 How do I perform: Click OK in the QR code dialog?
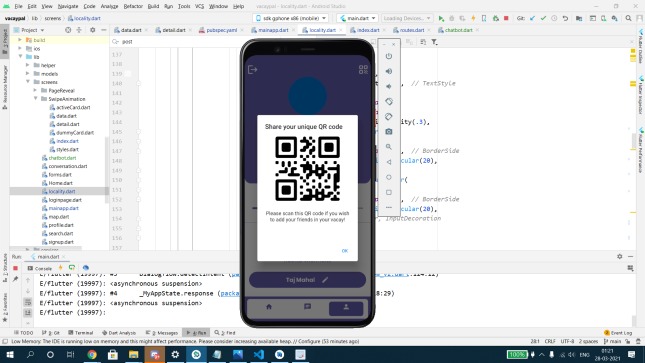(x=345, y=251)
